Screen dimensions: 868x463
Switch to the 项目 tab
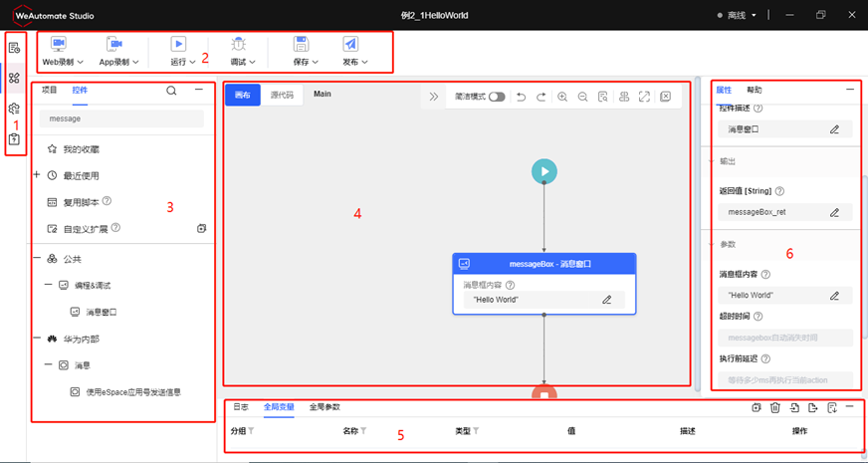49,90
